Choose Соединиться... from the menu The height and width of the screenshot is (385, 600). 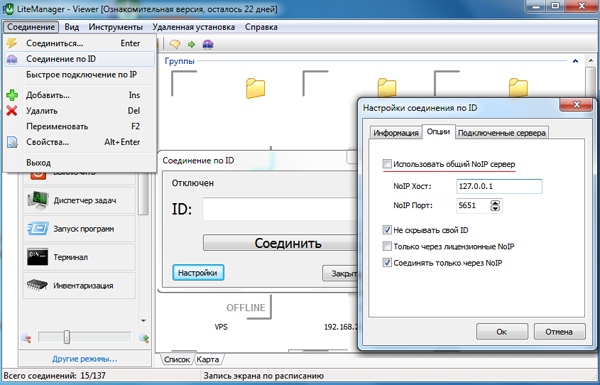point(80,43)
